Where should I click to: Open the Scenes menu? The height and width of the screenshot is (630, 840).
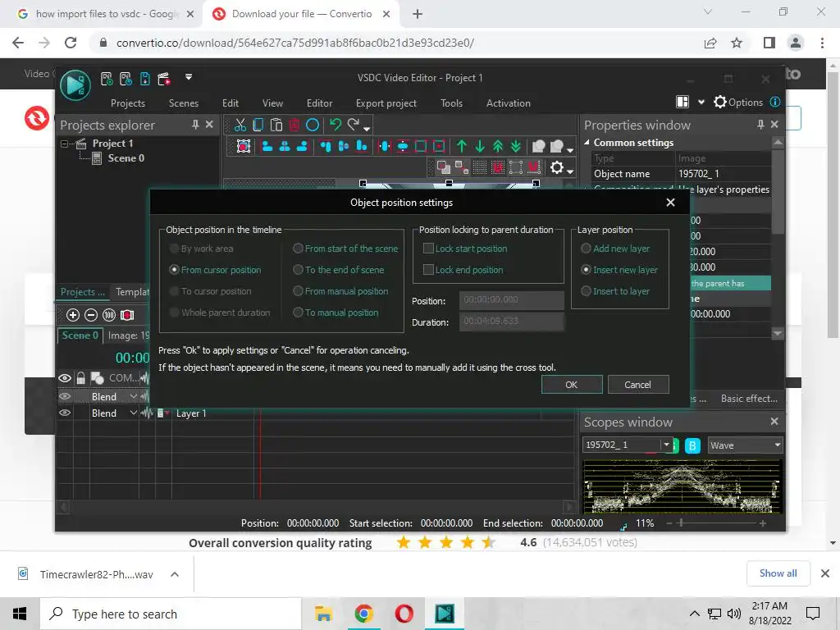pyautogui.click(x=184, y=103)
